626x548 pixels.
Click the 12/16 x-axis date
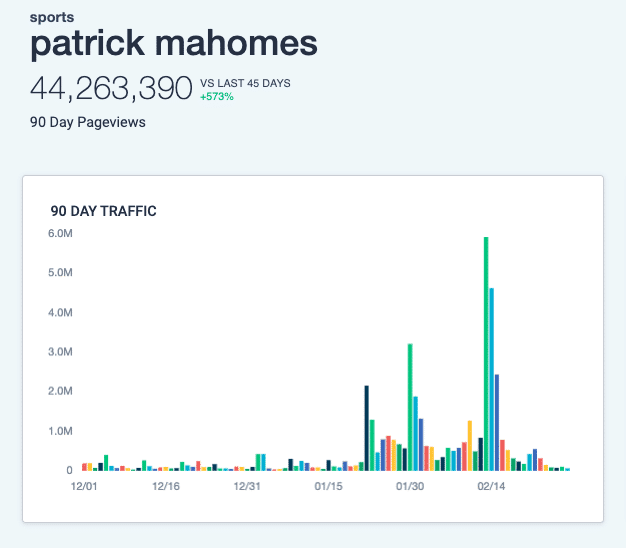(x=166, y=486)
